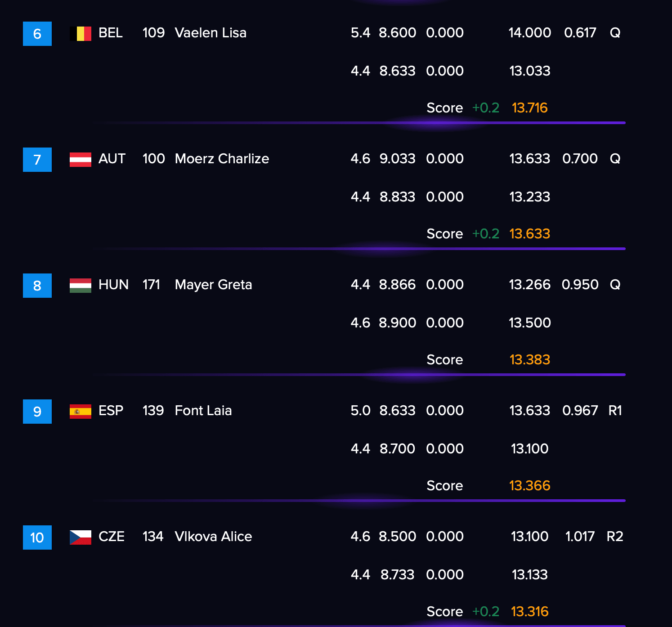Viewport: 672px width, 627px height.
Task: Open gymnast Vaelen Lisa's profile
Action: 211,33
